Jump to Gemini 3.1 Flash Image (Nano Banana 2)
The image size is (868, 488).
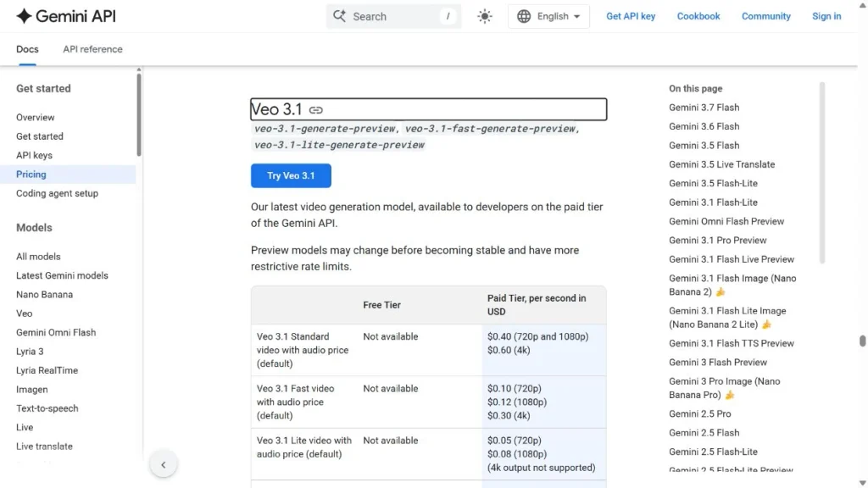(732, 285)
